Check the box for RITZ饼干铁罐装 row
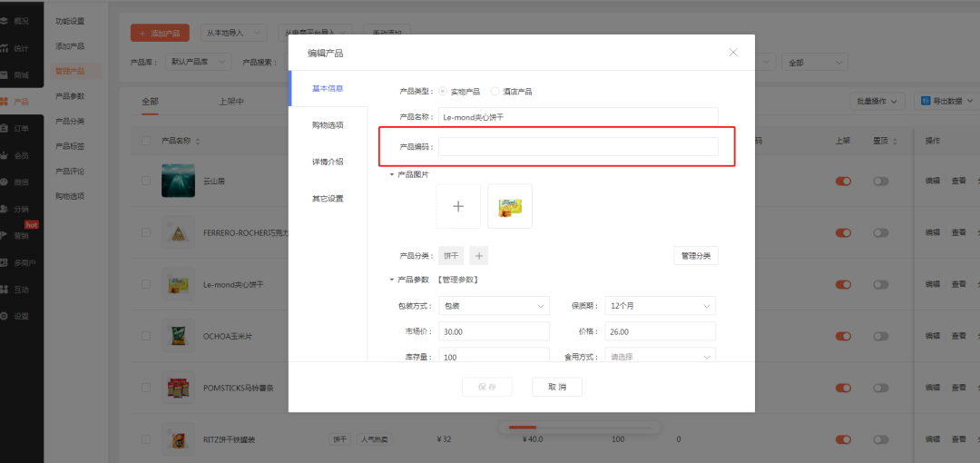 point(145,439)
